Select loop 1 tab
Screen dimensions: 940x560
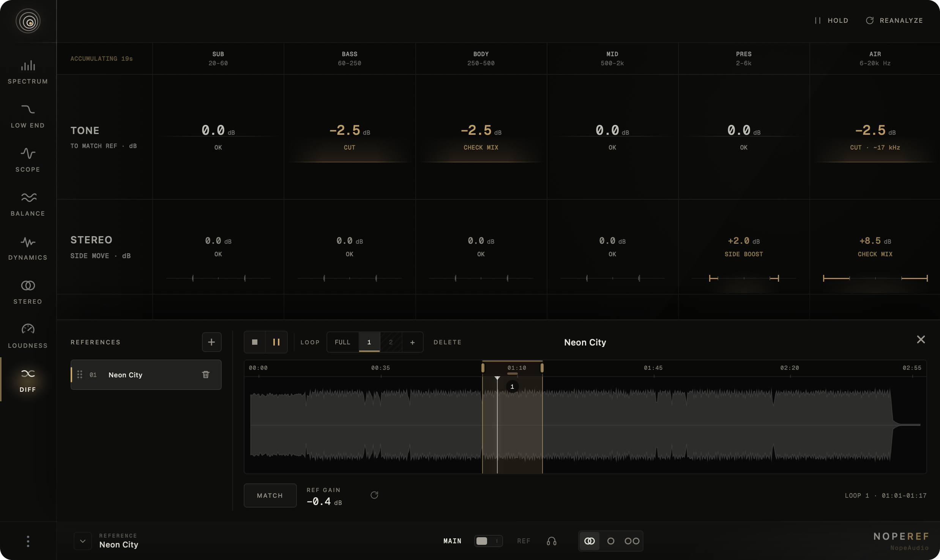(369, 342)
